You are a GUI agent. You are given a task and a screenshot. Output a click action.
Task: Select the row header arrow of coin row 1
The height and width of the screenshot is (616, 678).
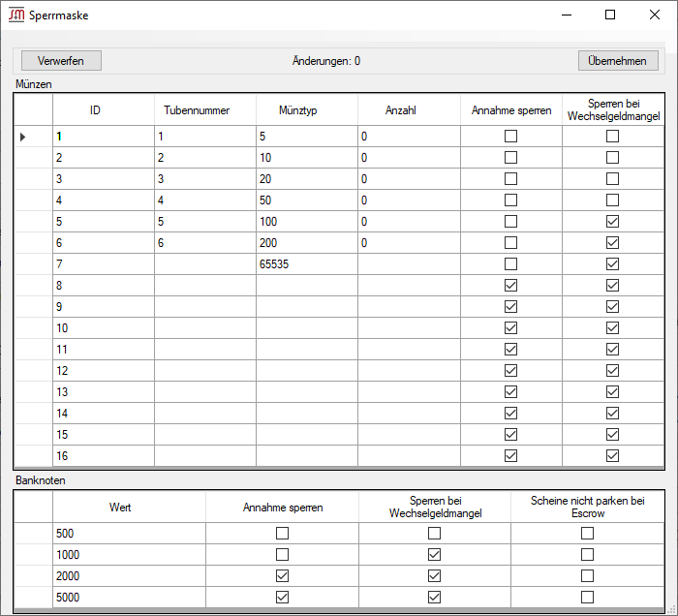23,137
